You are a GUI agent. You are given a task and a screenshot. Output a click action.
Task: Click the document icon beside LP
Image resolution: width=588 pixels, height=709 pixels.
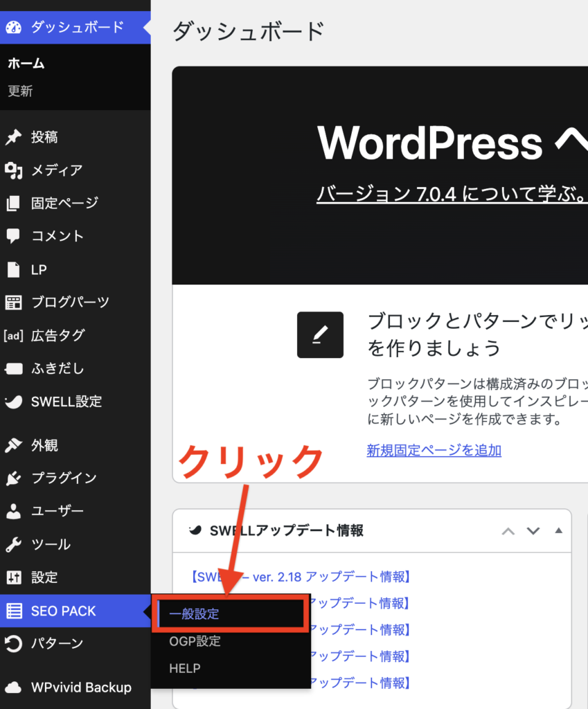click(14, 269)
